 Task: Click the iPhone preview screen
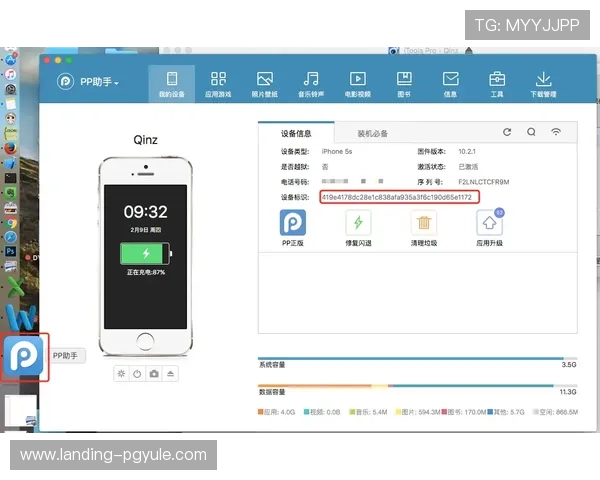[145, 257]
